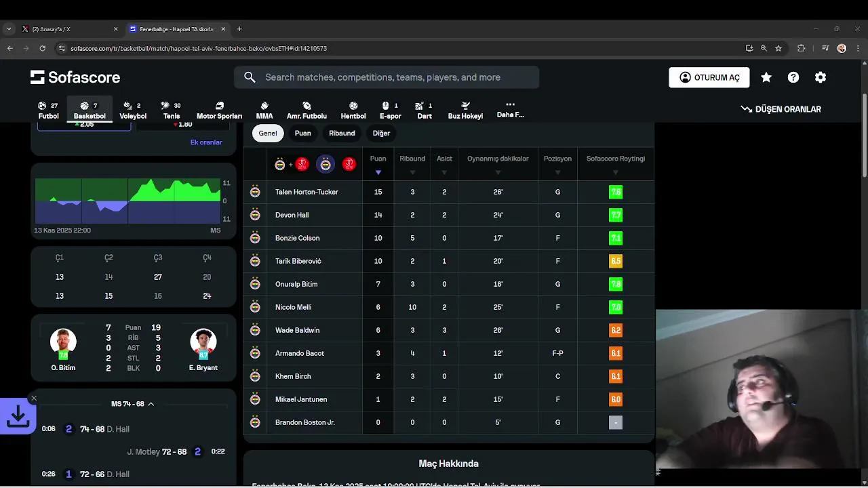This screenshot has width=868, height=488.
Task: Bookmark this page with star icon
Action: pyautogui.click(x=778, y=48)
